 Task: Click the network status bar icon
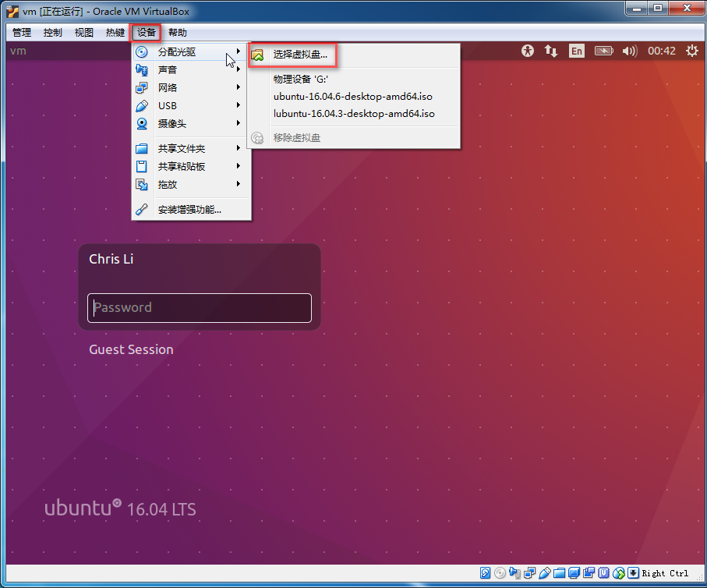click(x=530, y=573)
